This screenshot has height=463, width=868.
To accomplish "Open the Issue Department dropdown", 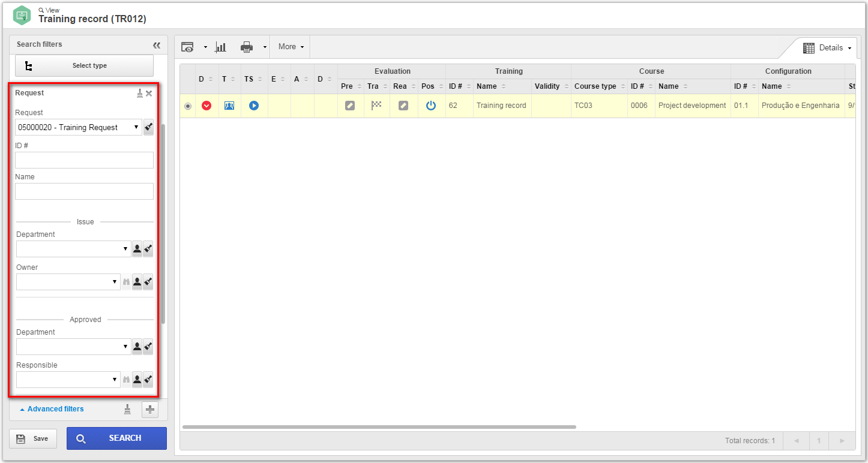I will point(73,249).
